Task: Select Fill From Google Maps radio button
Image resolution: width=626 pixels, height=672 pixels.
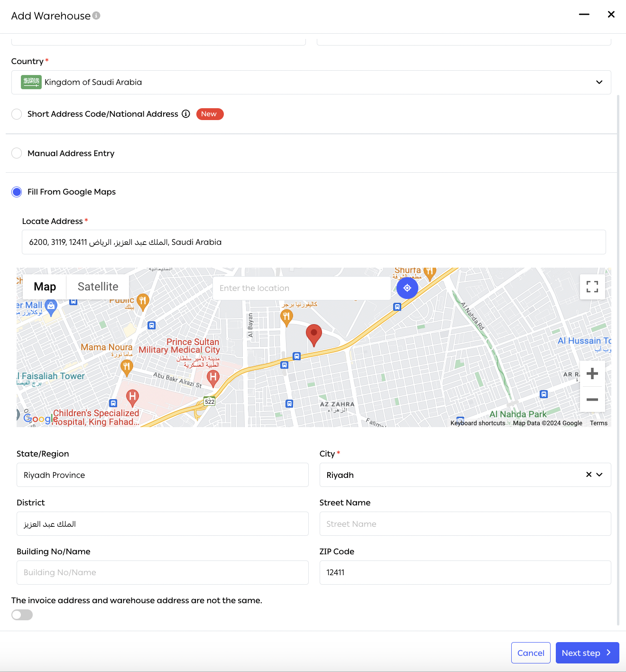Action: tap(17, 192)
